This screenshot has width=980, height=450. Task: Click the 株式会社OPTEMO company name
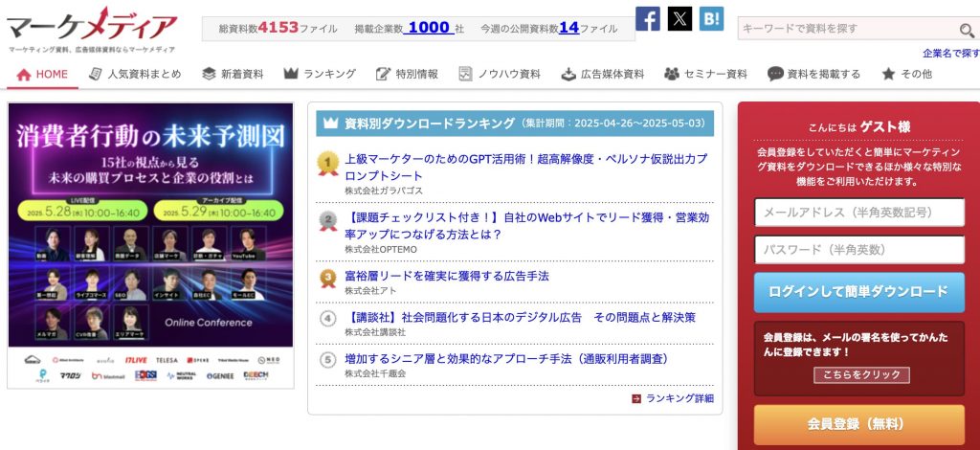pyautogui.click(x=381, y=249)
